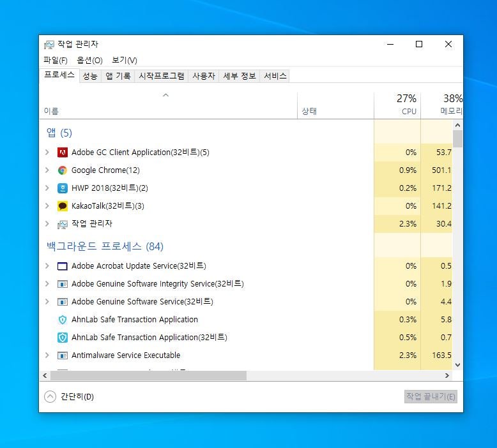Click vertical scrollbar up arrow
Screen dimensions: 497x448
pyautogui.click(x=457, y=125)
